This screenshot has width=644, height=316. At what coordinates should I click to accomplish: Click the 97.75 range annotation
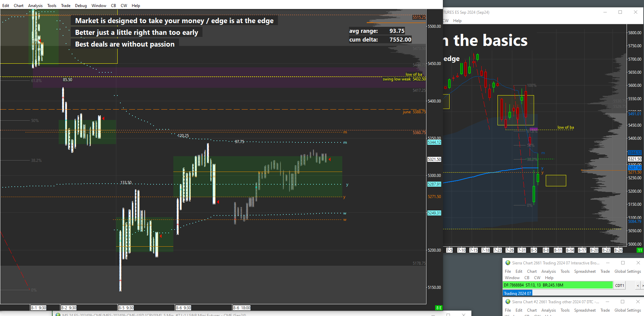tap(239, 142)
